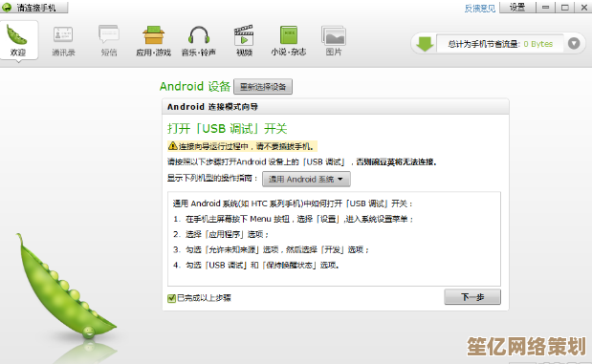Click the 下一步 next button

point(472,297)
